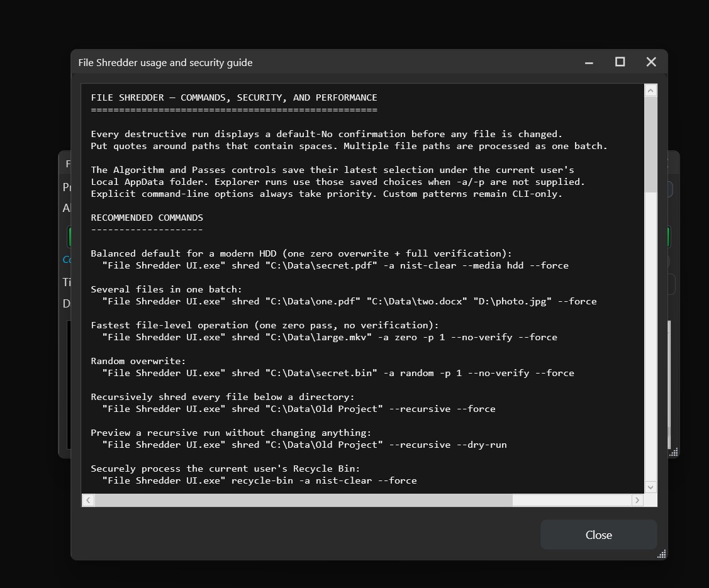Click the vertical scrollbar down arrow
This screenshot has height=588, width=709.
650,487
